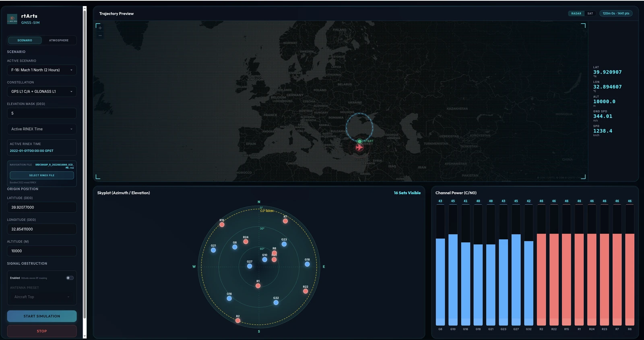The height and width of the screenshot is (340, 644).
Task: Switch map view to SAT
Action: tap(590, 13)
